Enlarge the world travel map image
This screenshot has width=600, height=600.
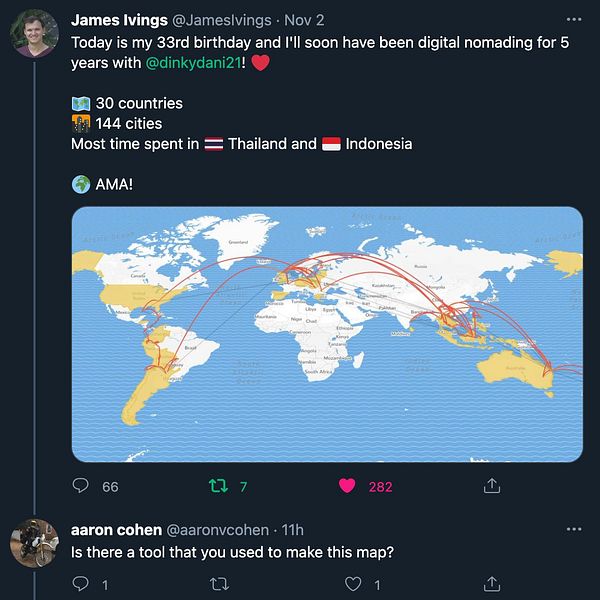click(326, 334)
